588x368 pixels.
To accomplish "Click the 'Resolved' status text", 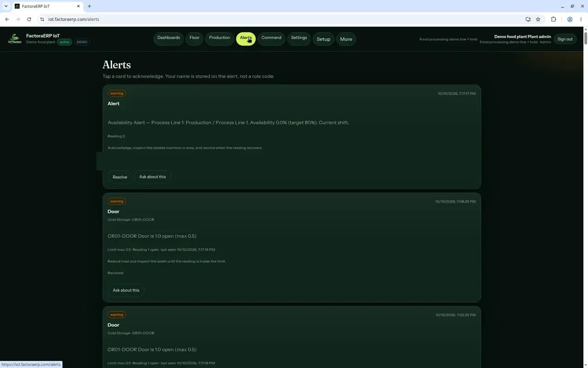I will point(115,273).
